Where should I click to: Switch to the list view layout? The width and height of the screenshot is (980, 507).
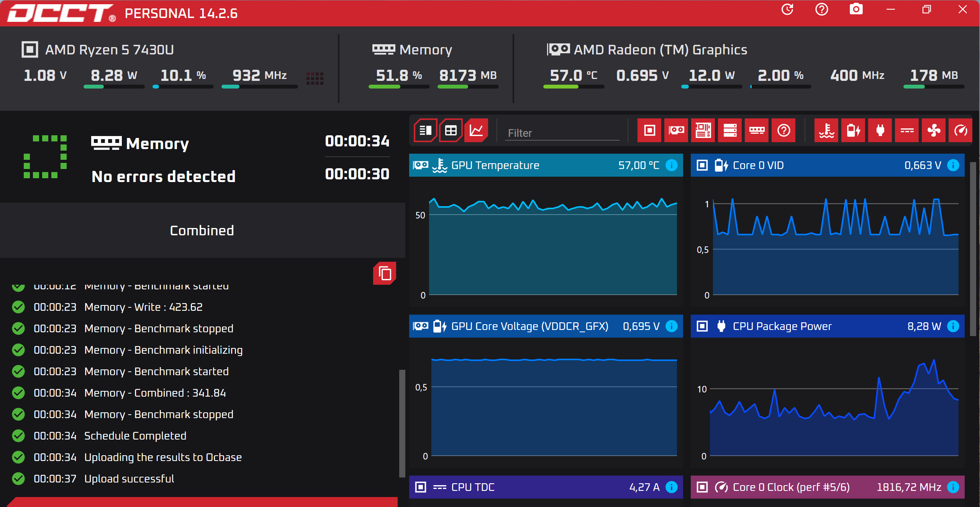(425, 131)
